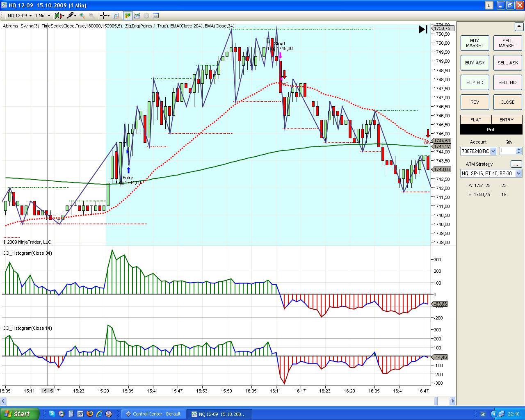
Task: Open the crosshair cursor mode menu
Action: click(105, 16)
